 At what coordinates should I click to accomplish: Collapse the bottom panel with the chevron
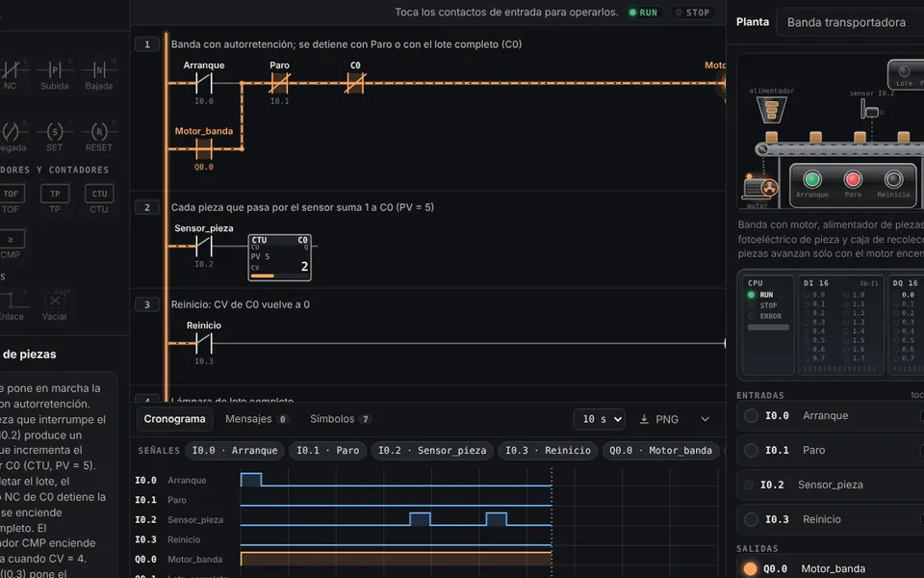point(705,419)
